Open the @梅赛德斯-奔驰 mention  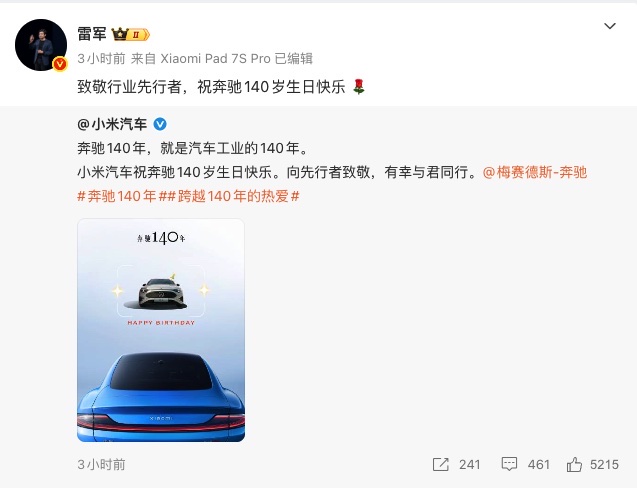point(535,172)
